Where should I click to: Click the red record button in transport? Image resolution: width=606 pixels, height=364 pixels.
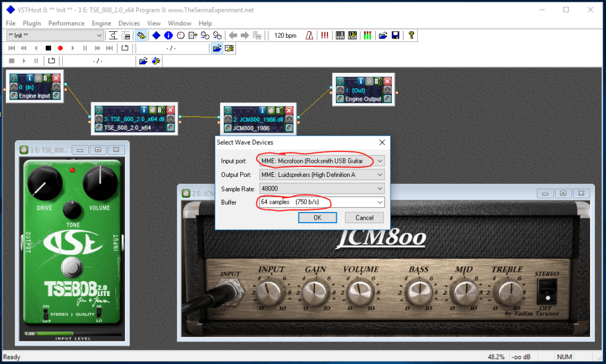[x=60, y=49]
